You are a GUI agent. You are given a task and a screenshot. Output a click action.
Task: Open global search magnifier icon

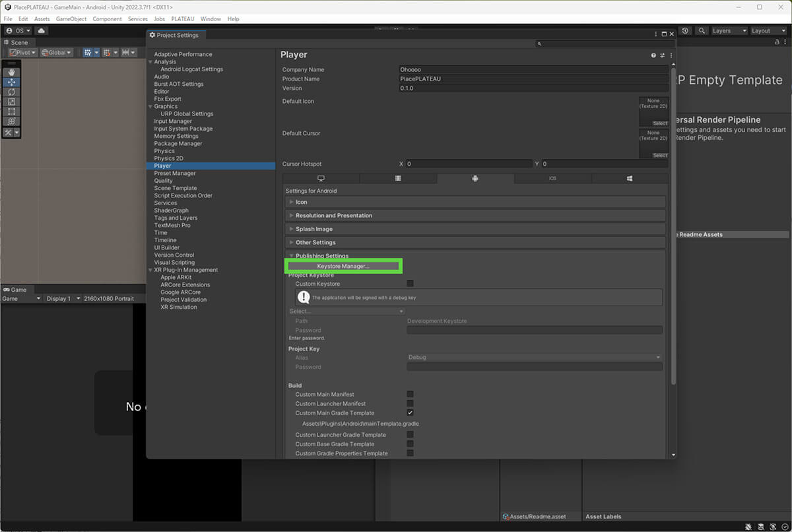point(701,30)
